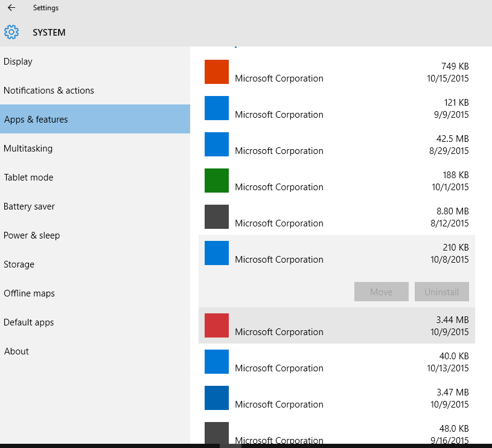This screenshot has height=448, width=492.
Task: Click the 749 KB size text
Action: [455, 66]
